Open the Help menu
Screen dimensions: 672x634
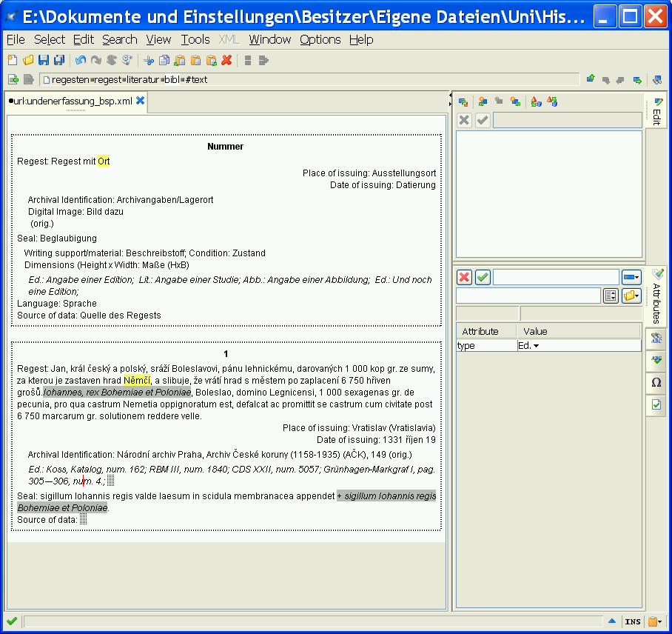361,40
